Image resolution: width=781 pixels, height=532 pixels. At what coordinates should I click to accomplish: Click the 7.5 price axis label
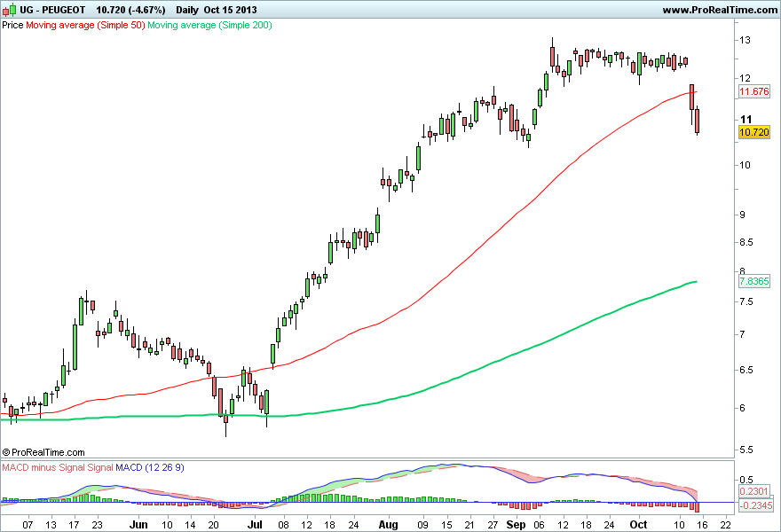pyautogui.click(x=746, y=301)
